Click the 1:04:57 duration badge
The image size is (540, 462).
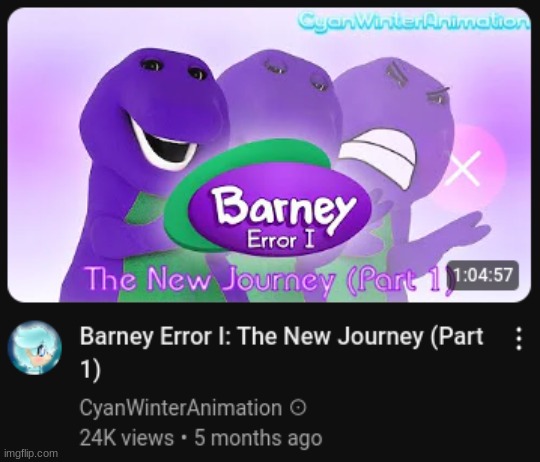(483, 275)
